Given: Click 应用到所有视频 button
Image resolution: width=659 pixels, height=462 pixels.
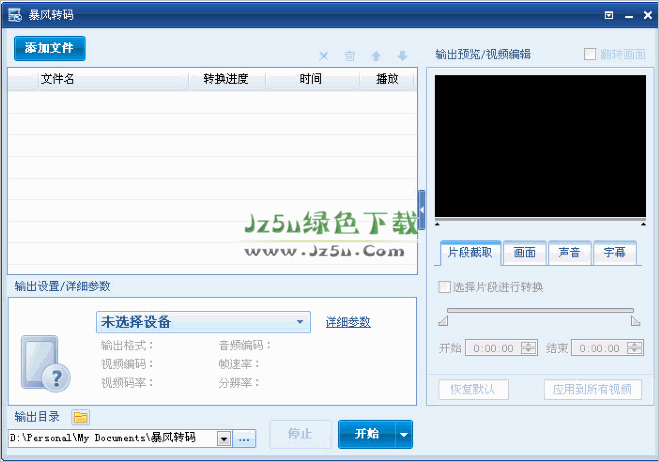Looking at the screenshot, I should point(593,390).
